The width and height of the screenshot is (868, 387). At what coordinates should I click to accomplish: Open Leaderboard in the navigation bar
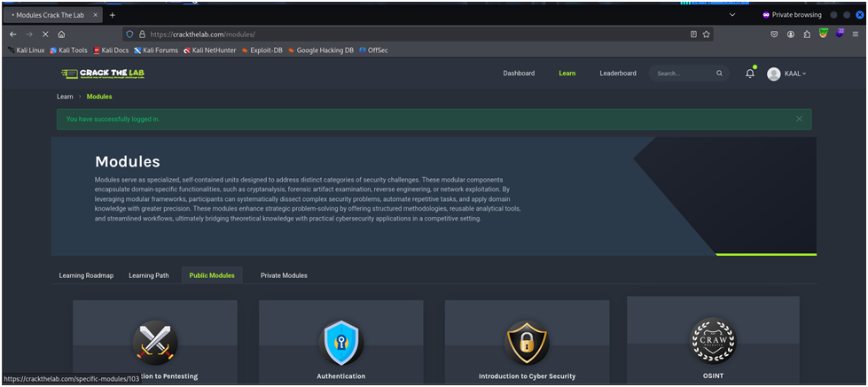tap(617, 74)
